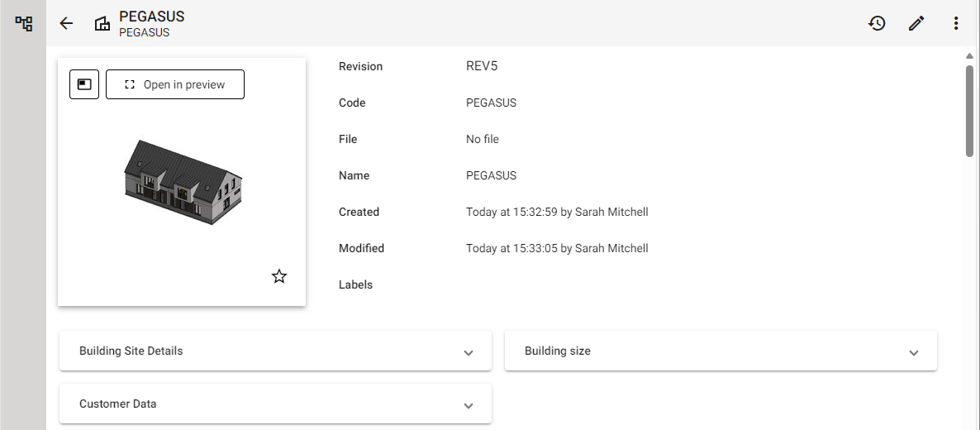The height and width of the screenshot is (430, 980).
Task: Expand the Building Site Details section
Action: 275,351
